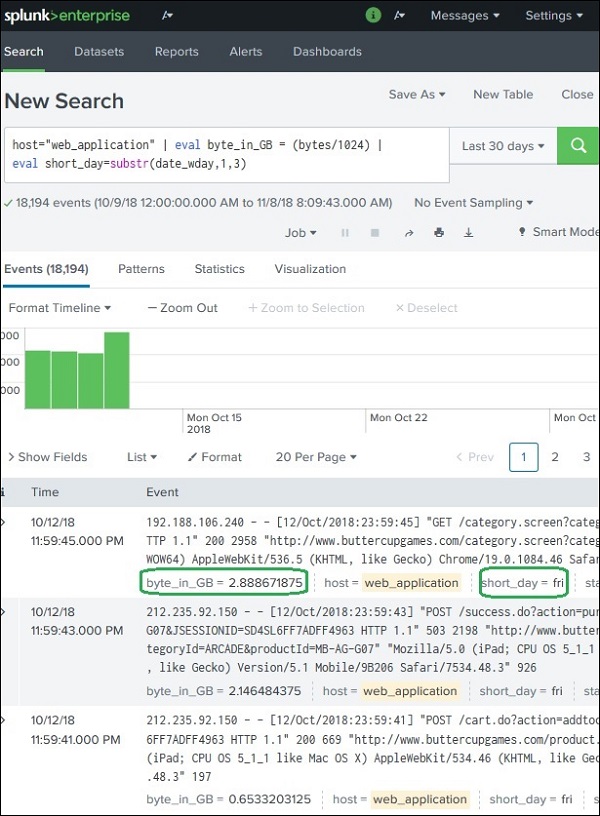This screenshot has width=600, height=816.
Task: Open the Last 30 days time picker
Action: click(503, 146)
